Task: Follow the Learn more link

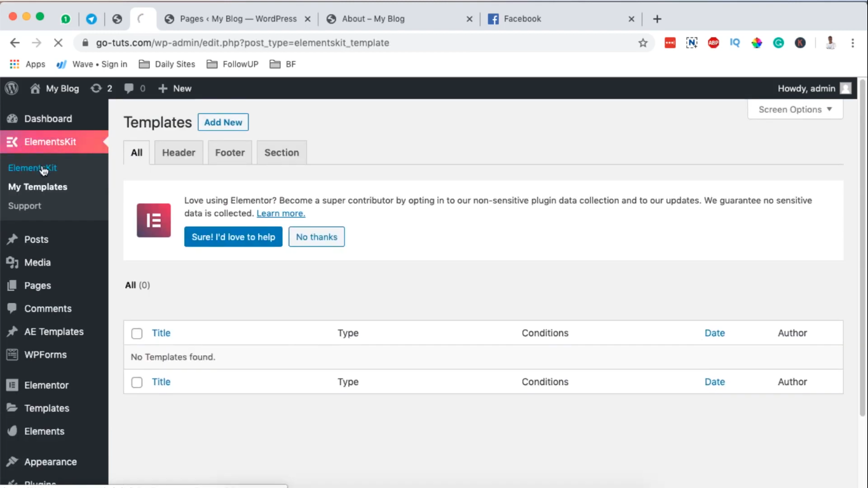Action: (281, 213)
